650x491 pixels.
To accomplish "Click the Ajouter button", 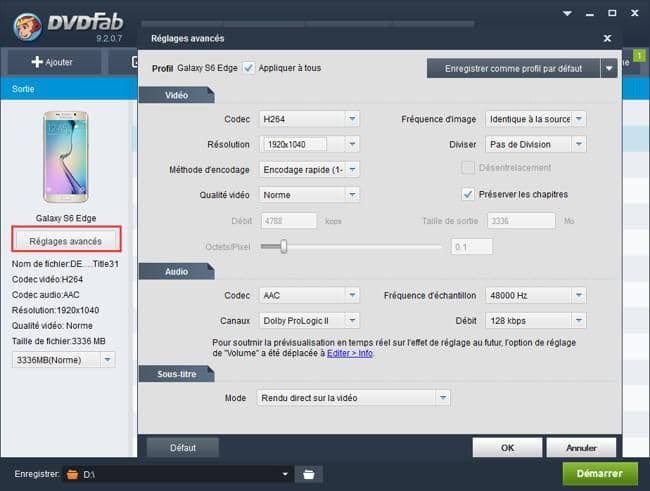I will tap(54, 62).
